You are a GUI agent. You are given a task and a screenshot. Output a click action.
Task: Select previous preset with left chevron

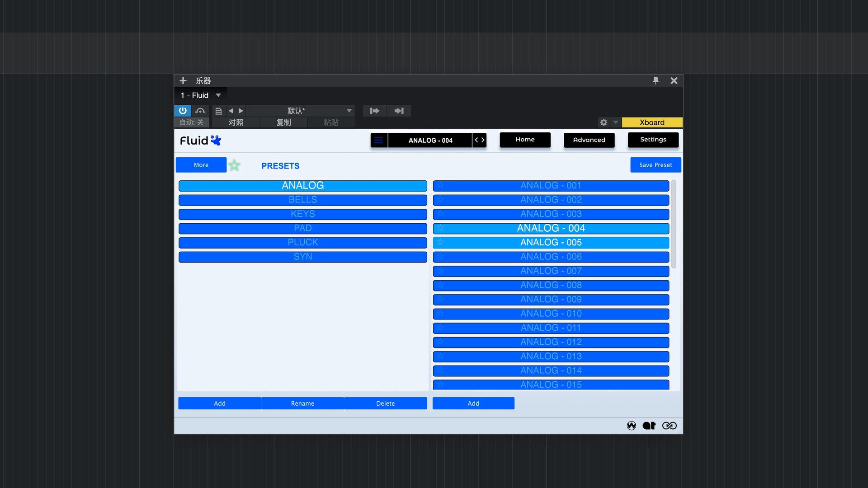(476, 140)
